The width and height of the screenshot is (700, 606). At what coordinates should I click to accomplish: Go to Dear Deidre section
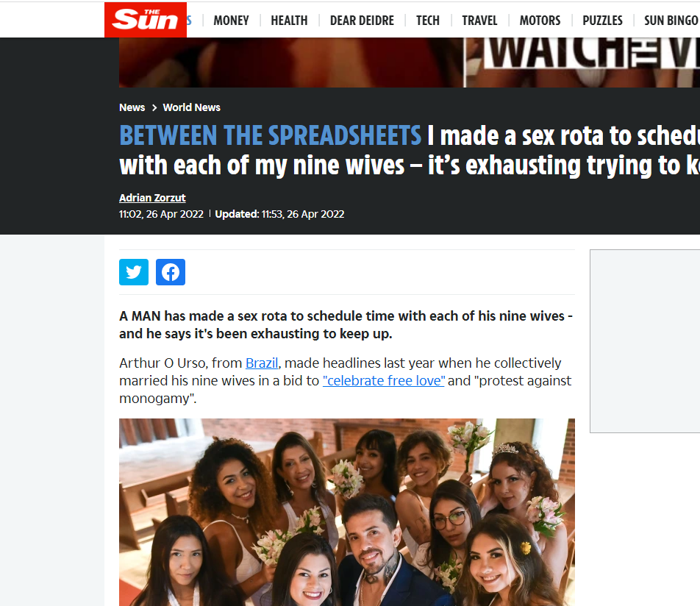[362, 21]
